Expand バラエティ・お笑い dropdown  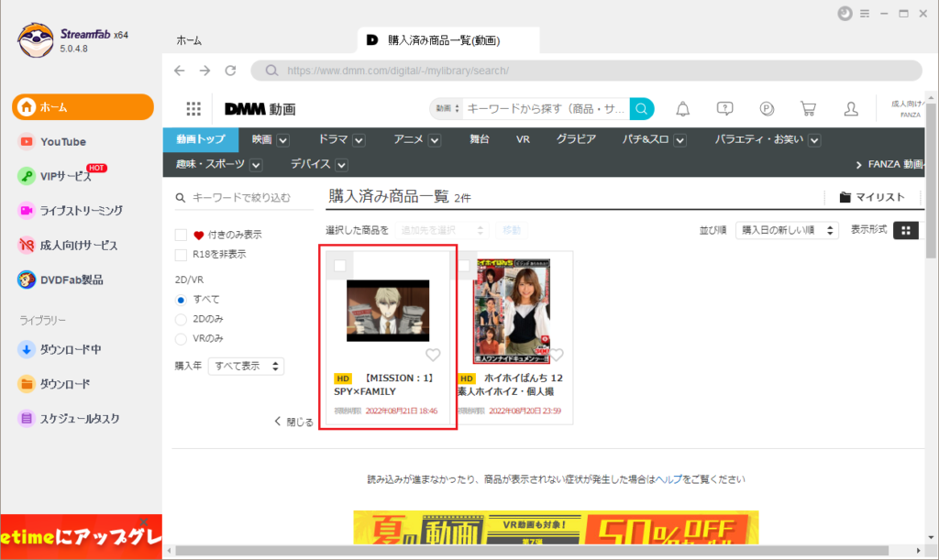tap(814, 140)
